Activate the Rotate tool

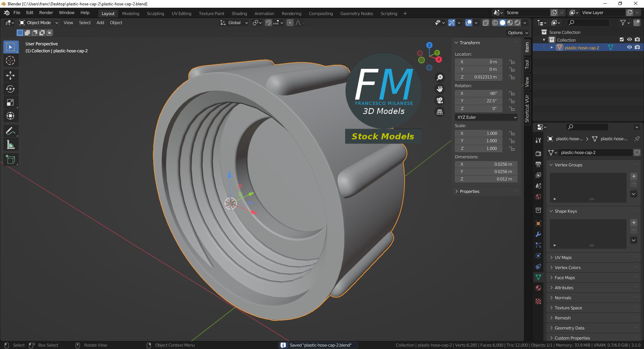[x=10, y=89]
